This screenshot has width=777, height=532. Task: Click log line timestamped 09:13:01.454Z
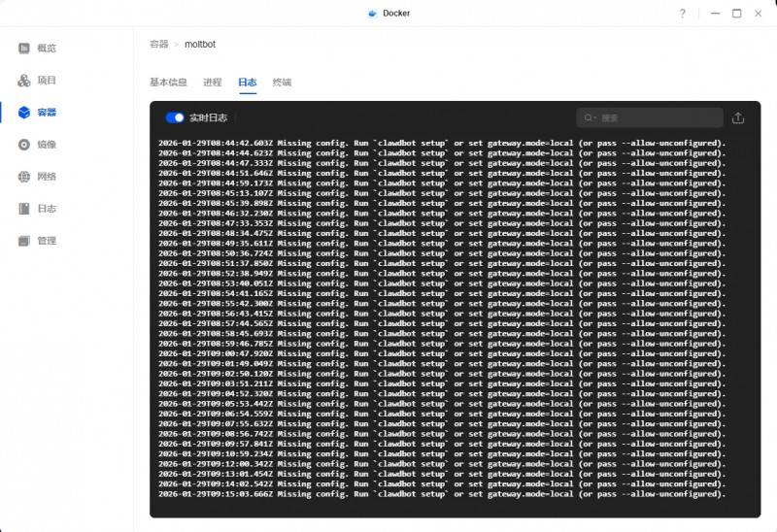[x=442, y=474]
